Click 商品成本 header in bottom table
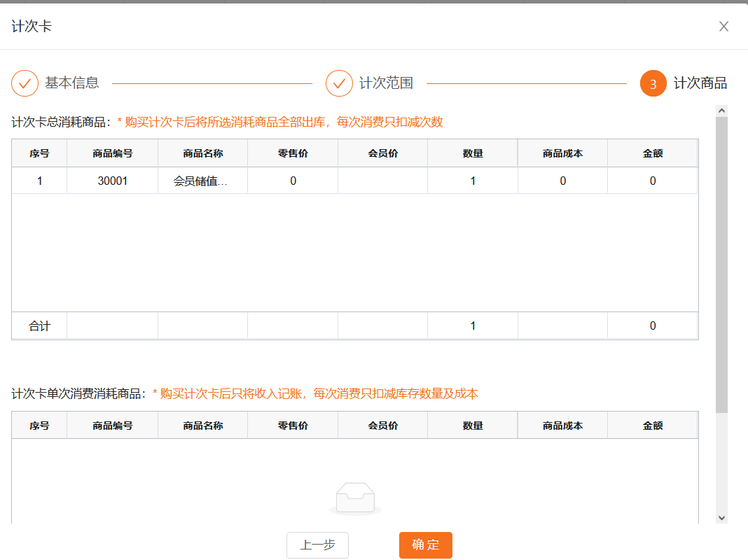The width and height of the screenshot is (748, 560). [x=563, y=426]
